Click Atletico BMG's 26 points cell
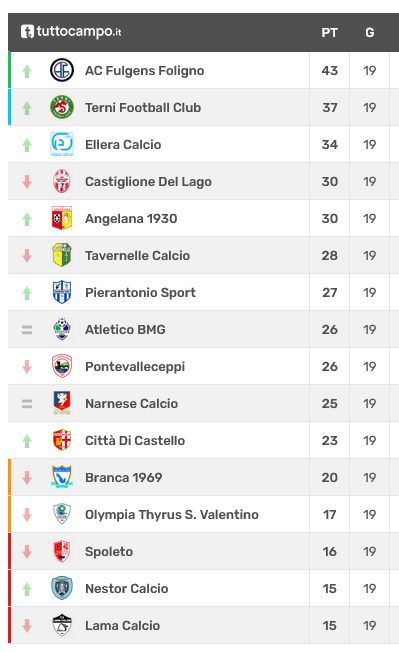The image size is (399, 652). click(330, 329)
